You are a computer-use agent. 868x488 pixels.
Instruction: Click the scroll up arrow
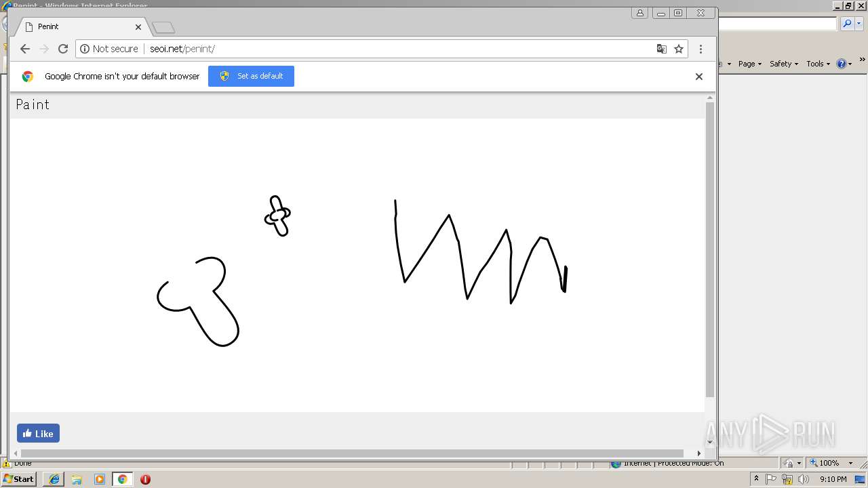pyautogui.click(x=710, y=98)
